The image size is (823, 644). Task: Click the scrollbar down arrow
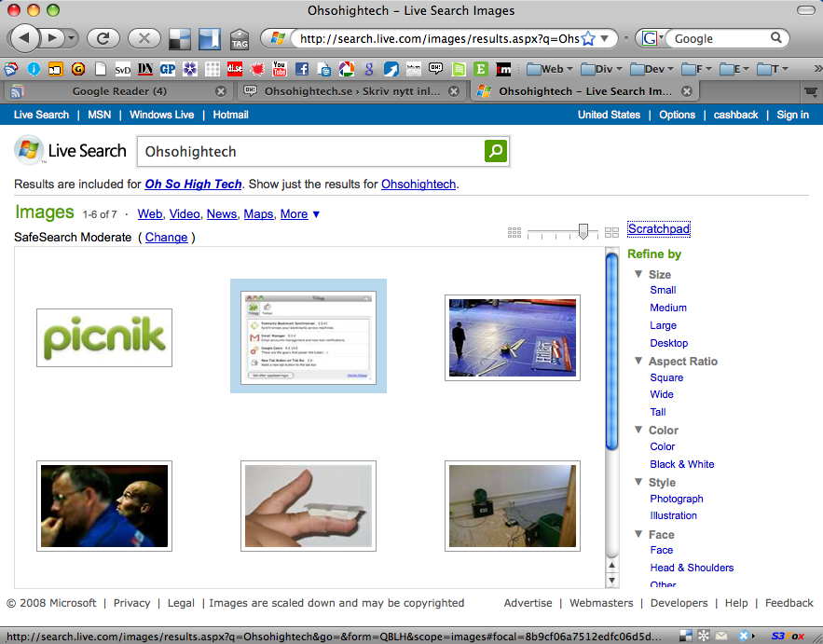point(611,581)
